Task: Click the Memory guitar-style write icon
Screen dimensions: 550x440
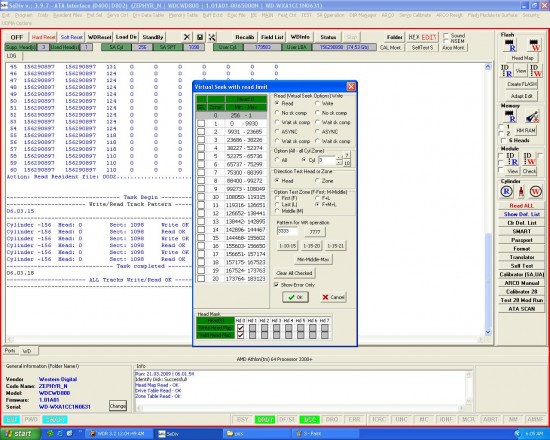Action: [x=532, y=116]
